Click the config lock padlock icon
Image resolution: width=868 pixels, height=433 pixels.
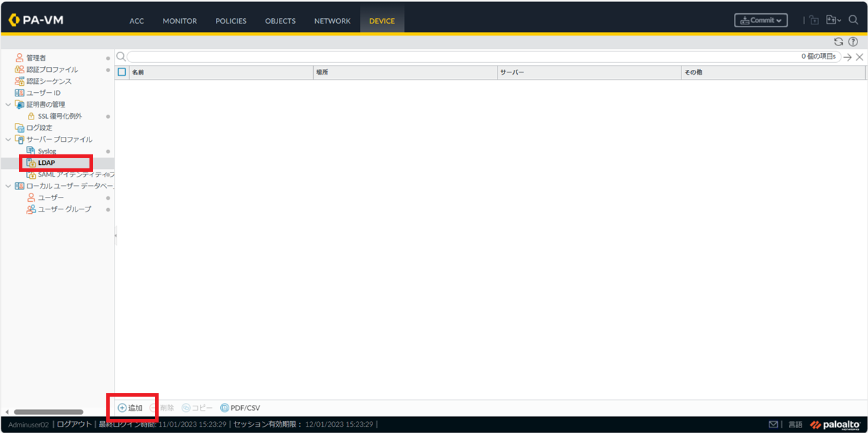tap(814, 20)
